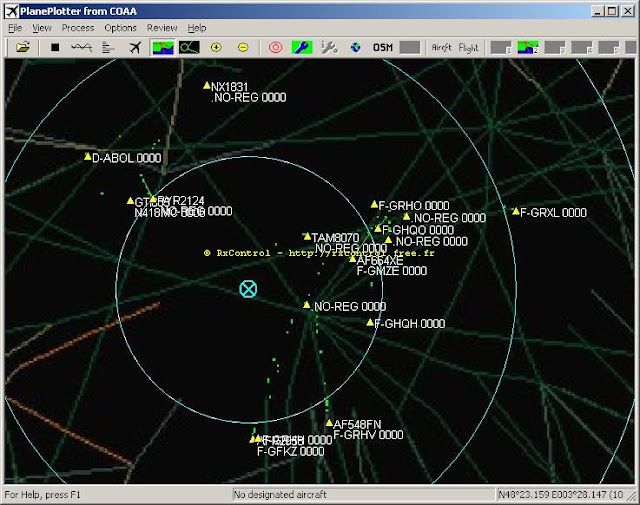Open I/O settings wrench icon
The width and height of the screenshot is (640, 505).
[x=329, y=48]
